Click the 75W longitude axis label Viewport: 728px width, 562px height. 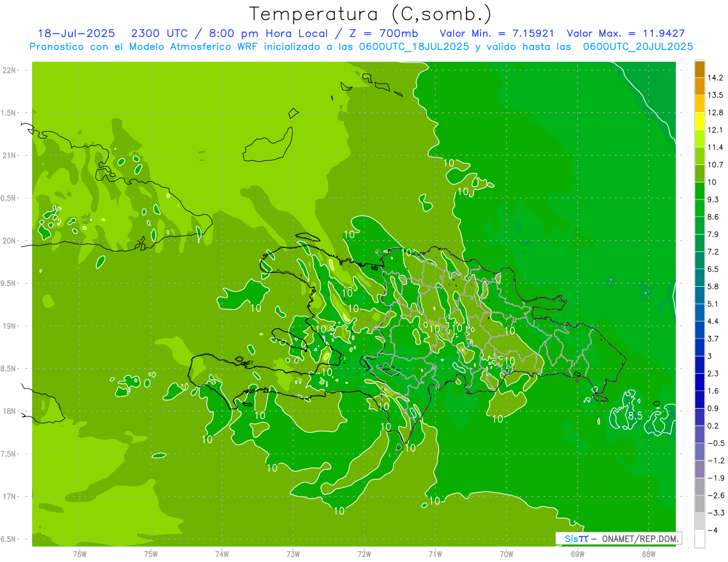click(x=151, y=554)
